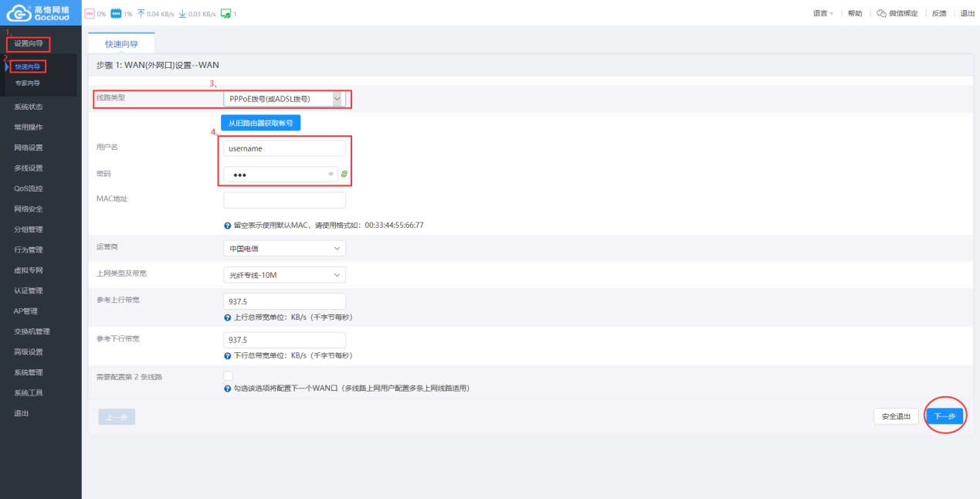980x499 pixels.
Task: Click the WeChat binding icon
Action: [881, 14]
